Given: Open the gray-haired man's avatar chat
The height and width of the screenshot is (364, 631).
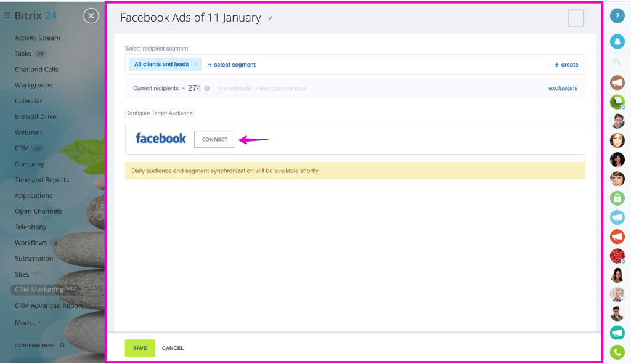Looking at the screenshot, I should [x=617, y=294].
